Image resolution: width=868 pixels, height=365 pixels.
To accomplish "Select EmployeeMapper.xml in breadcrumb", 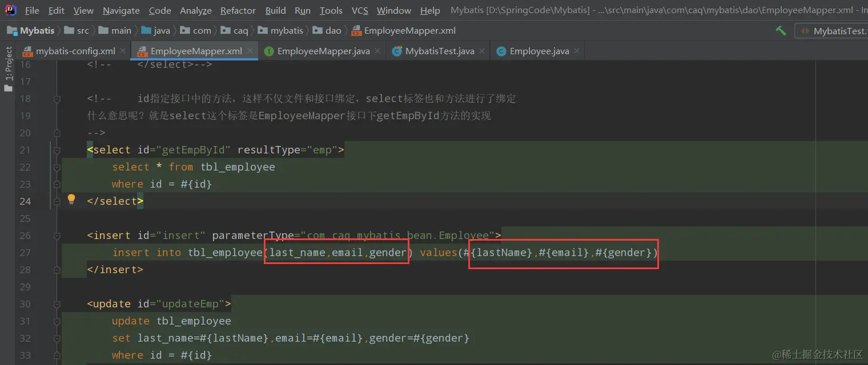I will point(403,30).
